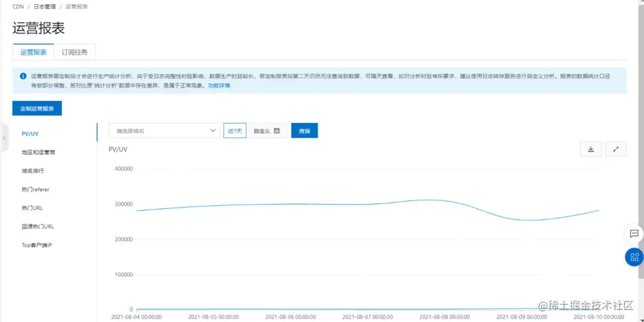This screenshot has height=322, width=644.
Task: Open Top客户端IP report section
Action: tap(36, 245)
